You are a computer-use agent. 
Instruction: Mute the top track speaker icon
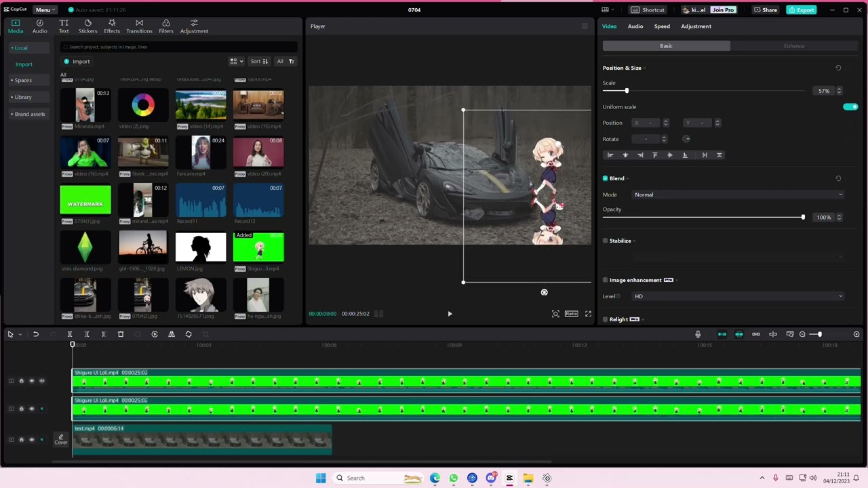tap(41, 381)
